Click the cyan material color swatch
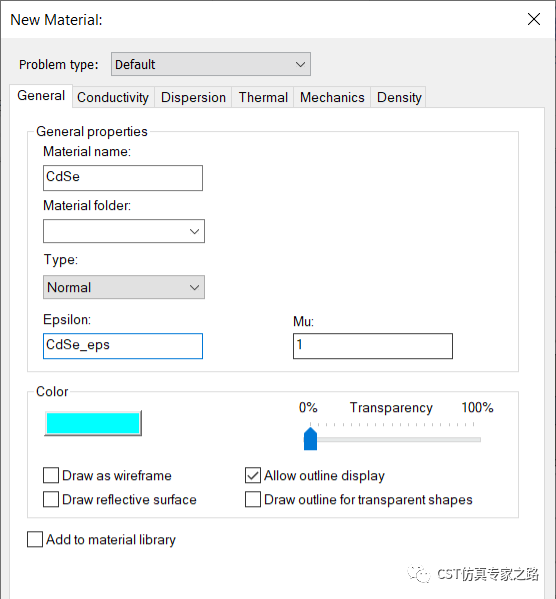Viewport: 556px width, 599px height. tap(93, 423)
